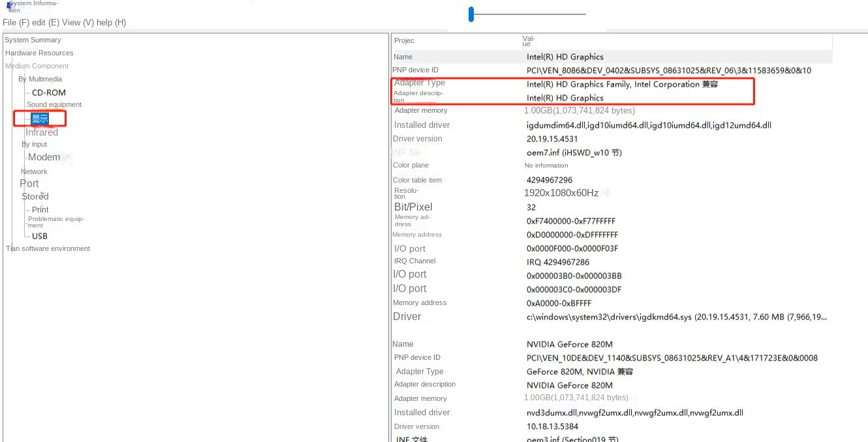Open the help (H) menu
Viewport: 868px width, 442px height.
112,22
